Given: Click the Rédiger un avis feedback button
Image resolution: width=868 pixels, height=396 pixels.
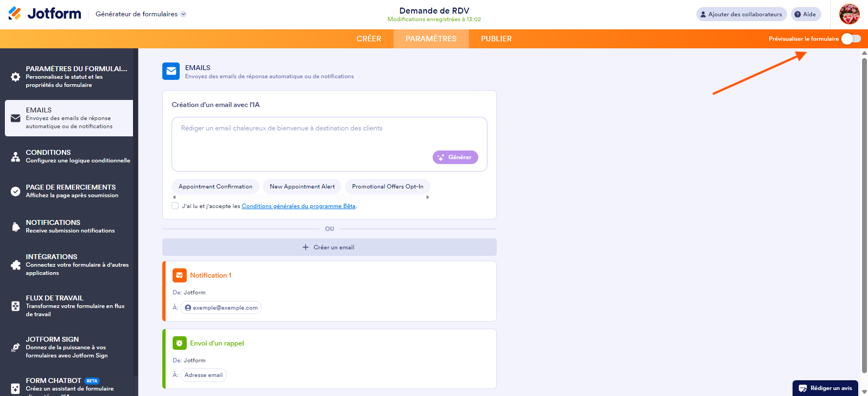Looking at the screenshot, I should [x=825, y=388].
